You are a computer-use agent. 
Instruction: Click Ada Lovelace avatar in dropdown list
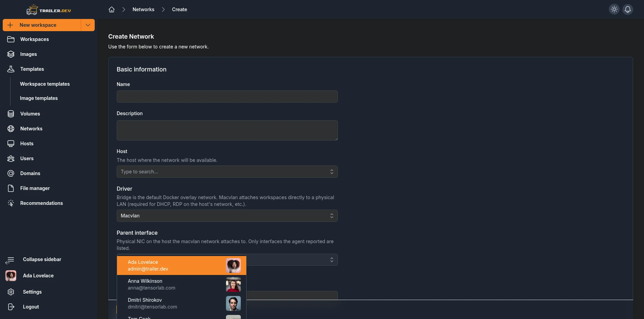click(233, 265)
